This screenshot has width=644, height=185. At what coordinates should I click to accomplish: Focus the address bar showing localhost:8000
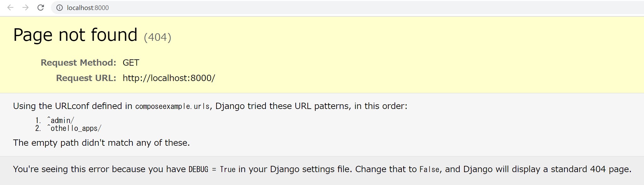[x=220, y=8]
